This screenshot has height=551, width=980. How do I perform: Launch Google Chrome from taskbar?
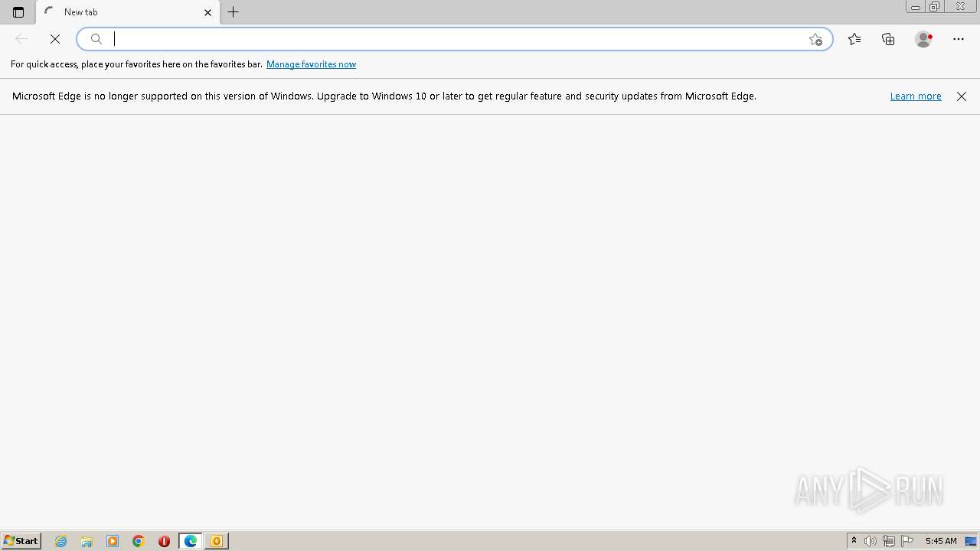coord(139,541)
